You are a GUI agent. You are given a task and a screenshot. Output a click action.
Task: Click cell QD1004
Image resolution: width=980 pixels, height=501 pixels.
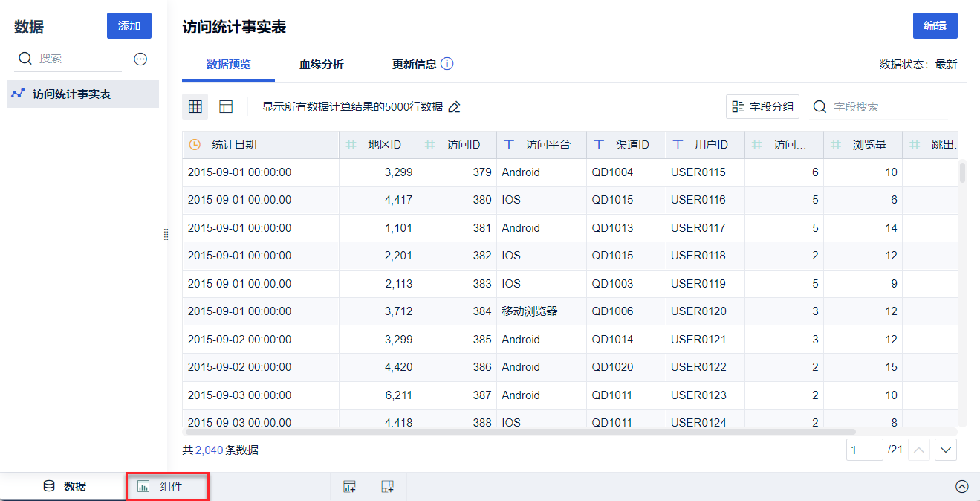click(x=626, y=172)
